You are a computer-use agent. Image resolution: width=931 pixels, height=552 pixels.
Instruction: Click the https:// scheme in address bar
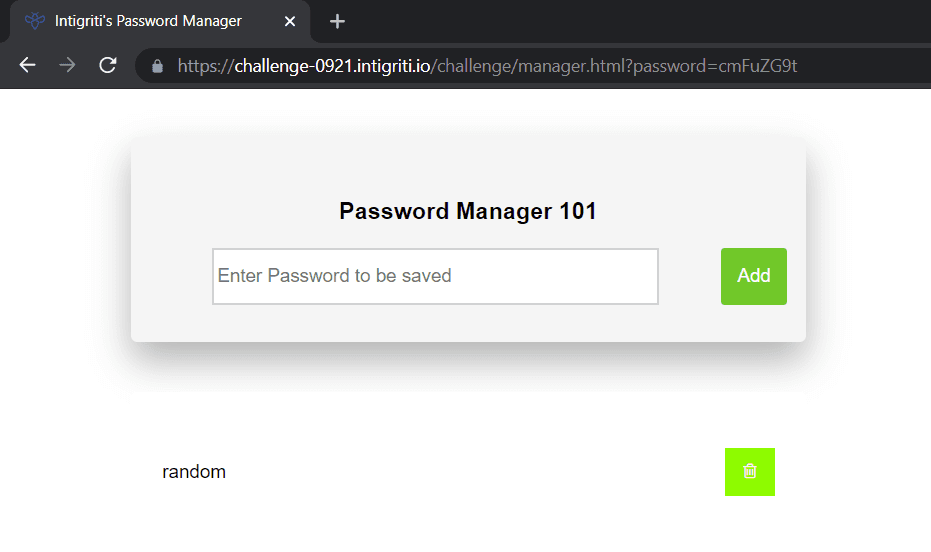click(205, 66)
